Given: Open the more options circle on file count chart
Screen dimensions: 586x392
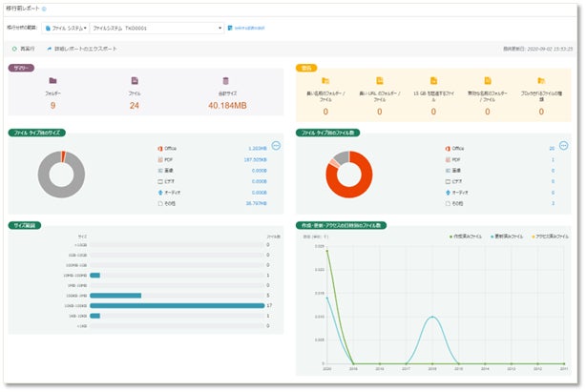Looking at the screenshot, I should point(563,146).
